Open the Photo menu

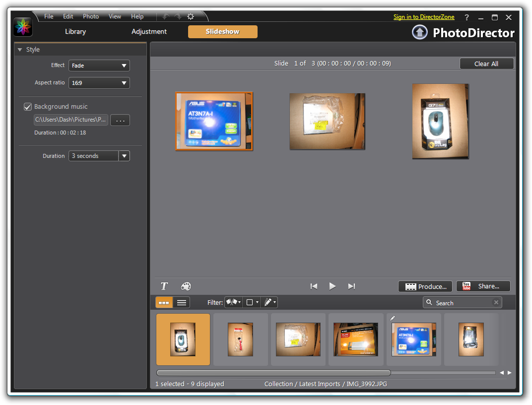[x=91, y=16]
